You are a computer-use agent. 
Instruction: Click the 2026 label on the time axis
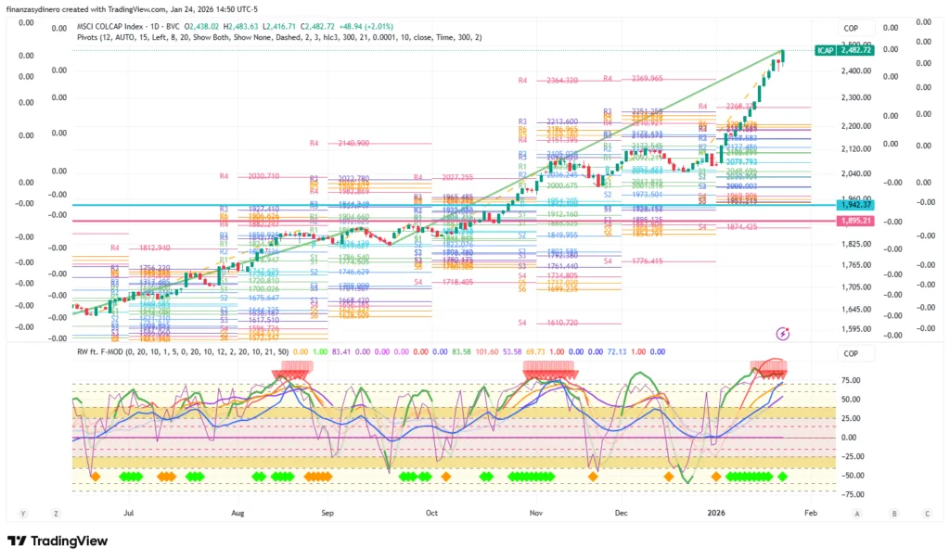click(x=714, y=511)
